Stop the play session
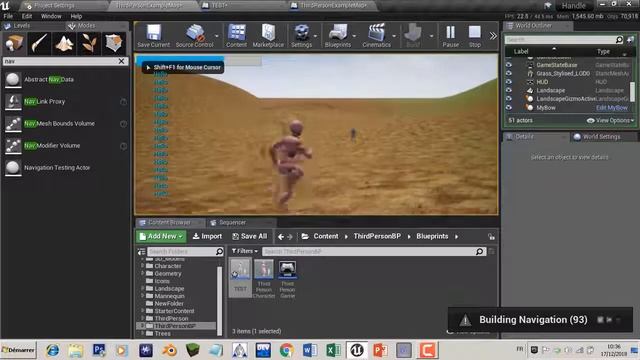The height and width of the screenshot is (360, 640). click(x=475, y=36)
